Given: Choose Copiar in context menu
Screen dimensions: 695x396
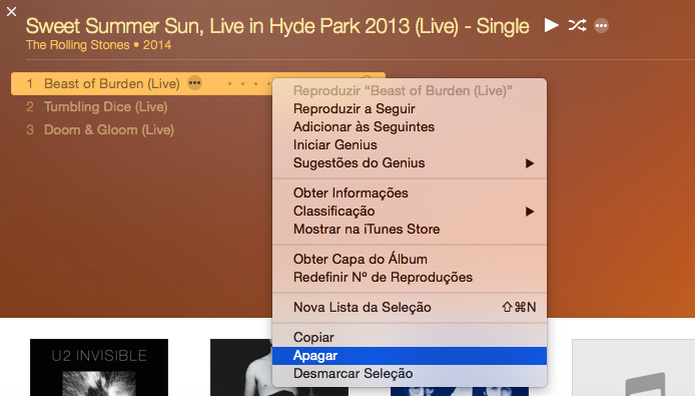Looking at the screenshot, I should click(409, 337).
